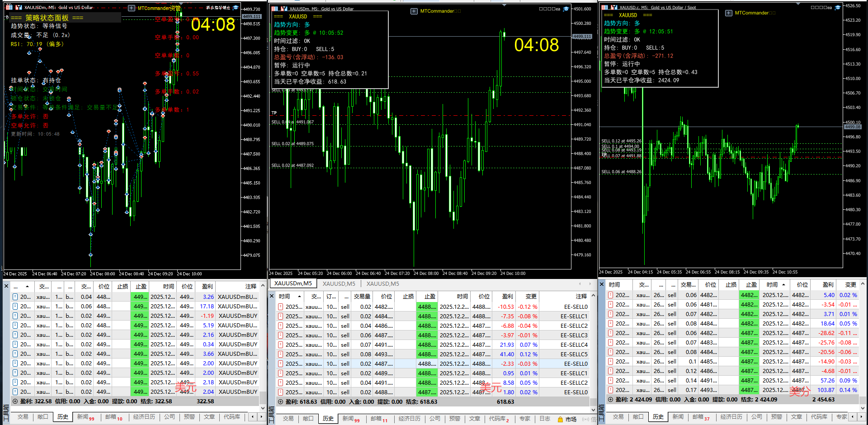
Task: Close the toolbox panel in the middle window
Action: 272,296
